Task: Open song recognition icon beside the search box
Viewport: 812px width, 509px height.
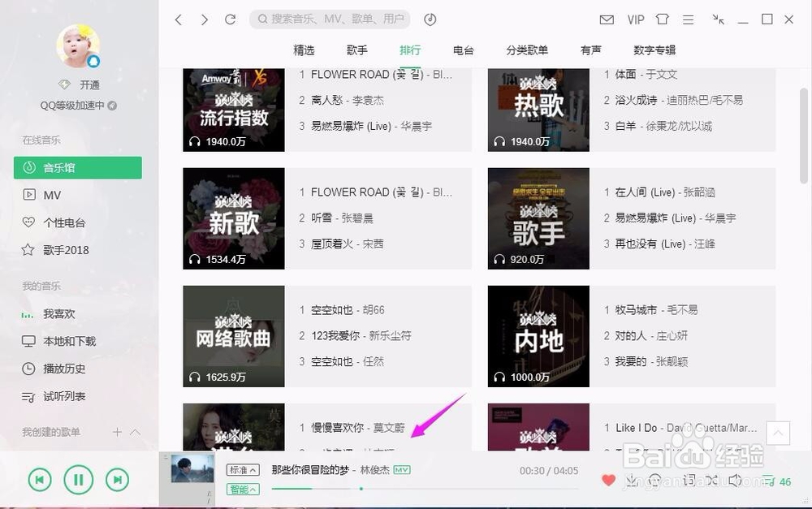Action: [x=430, y=19]
